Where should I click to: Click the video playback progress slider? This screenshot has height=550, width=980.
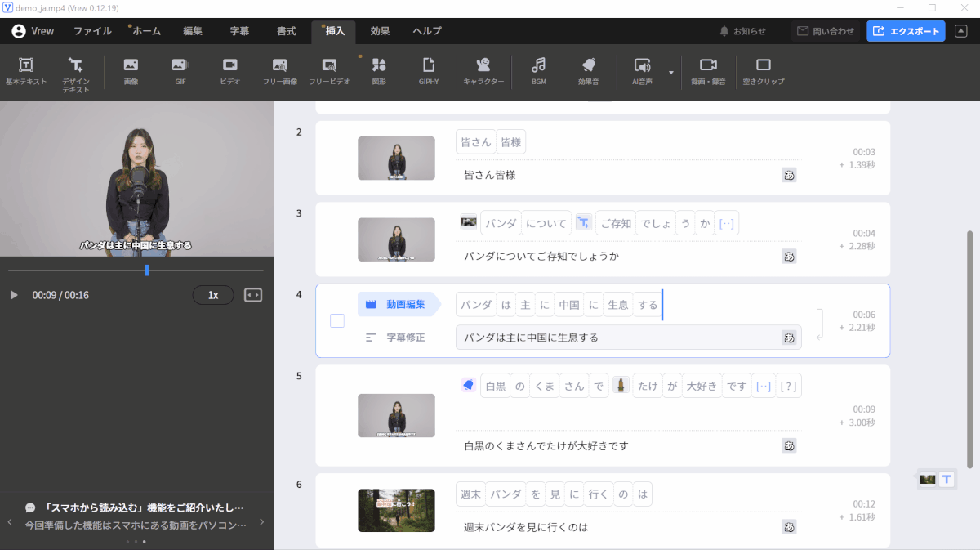click(147, 270)
